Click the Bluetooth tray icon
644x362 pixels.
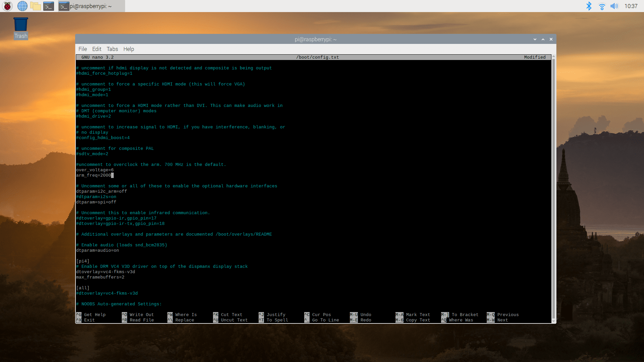click(x=589, y=6)
